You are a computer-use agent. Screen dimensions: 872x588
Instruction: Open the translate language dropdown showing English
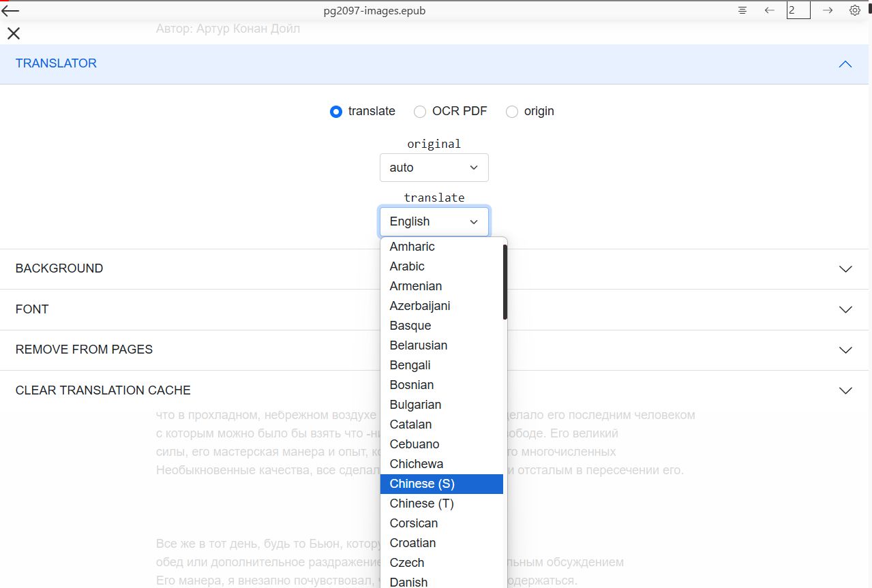point(434,221)
